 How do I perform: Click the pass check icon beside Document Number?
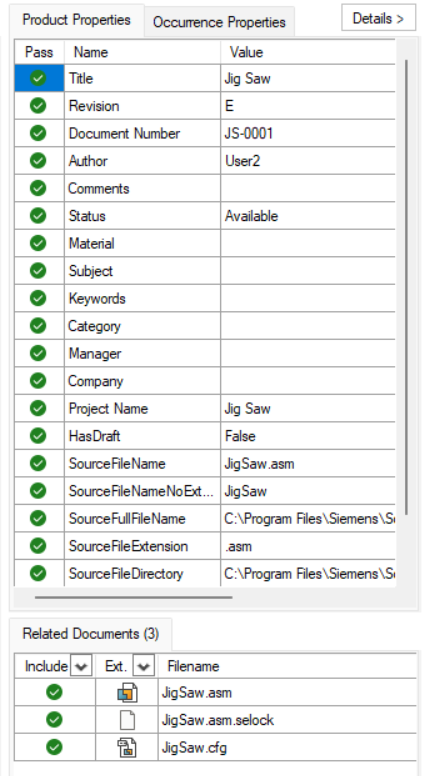pos(38,133)
